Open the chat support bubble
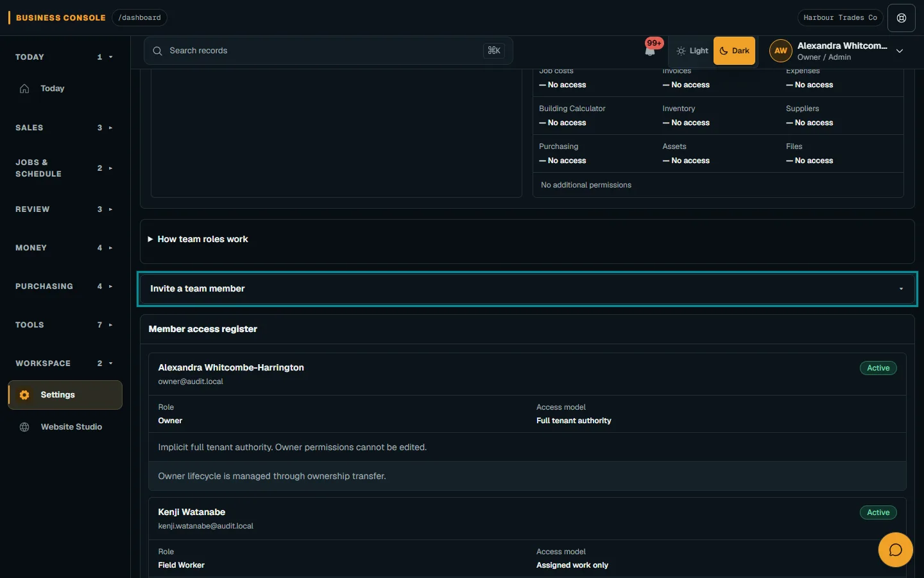The width and height of the screenshot is (924, 578). [x=895, y=550]
